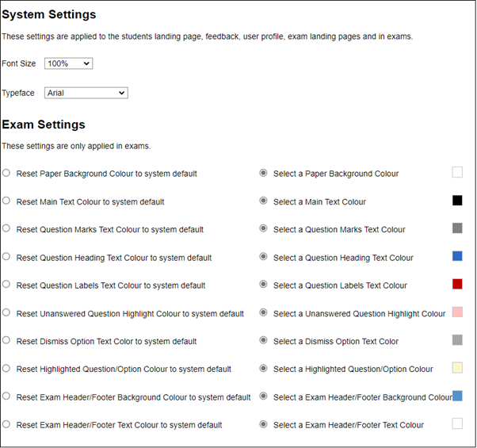Click the pink Unanswered Question Highlight swatch
Screen dimensions: 477x448
tap(457, 312)
